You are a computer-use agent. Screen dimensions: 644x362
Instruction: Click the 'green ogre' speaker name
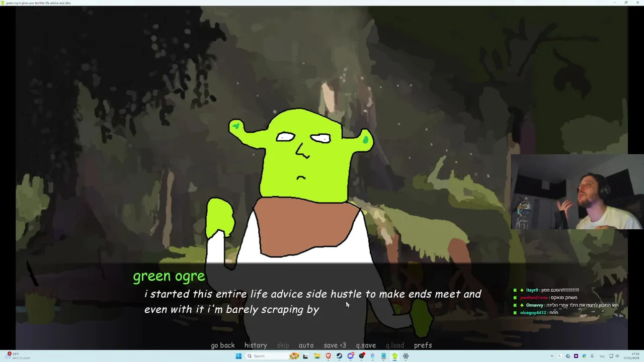tap(169, 276)
